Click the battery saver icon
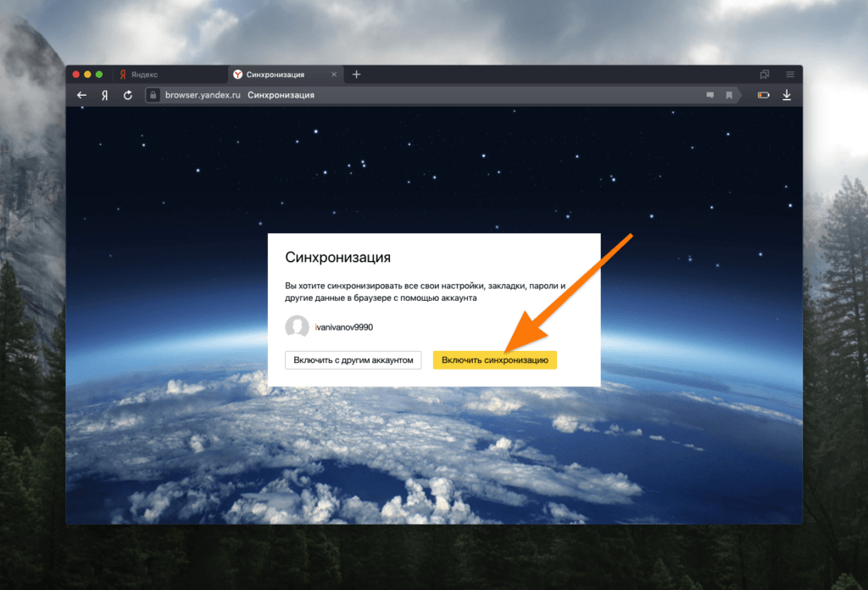The image size is (868, 590). pos(764,95)
